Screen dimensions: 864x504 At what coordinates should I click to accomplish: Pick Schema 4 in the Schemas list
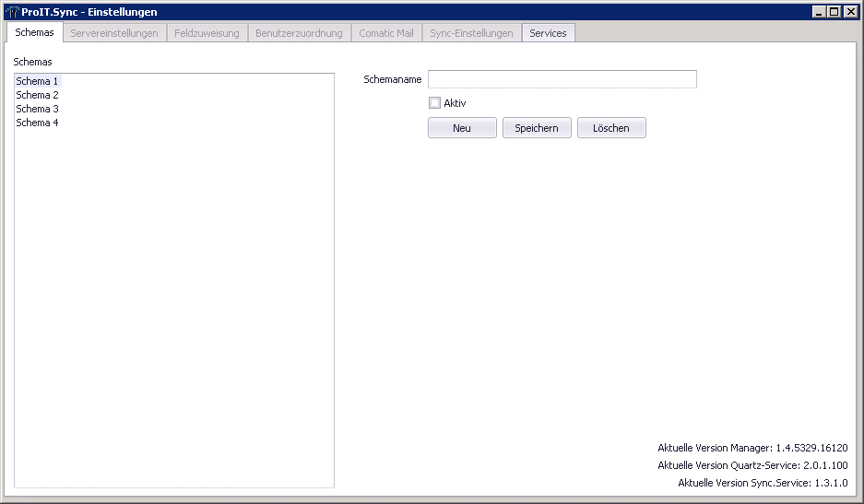point(38,123)
